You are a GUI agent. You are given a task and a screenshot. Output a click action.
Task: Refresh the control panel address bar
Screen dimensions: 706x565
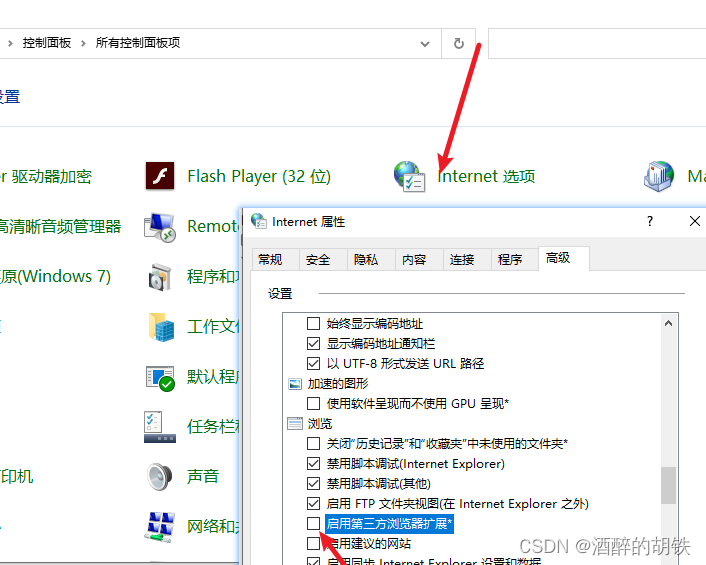pos(458,43)
